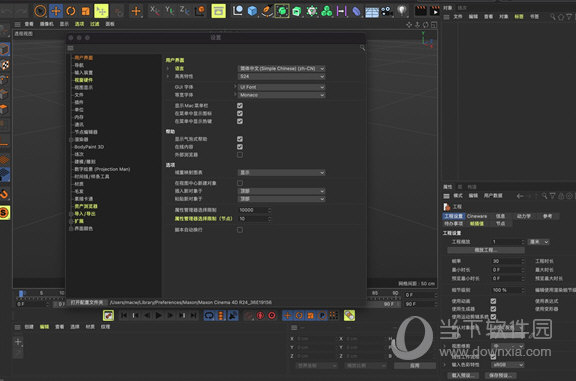This screenshot has width=576, height=381.
Task: Click the sound/loop playback mode icon
Action: click(x=209, y=315)
